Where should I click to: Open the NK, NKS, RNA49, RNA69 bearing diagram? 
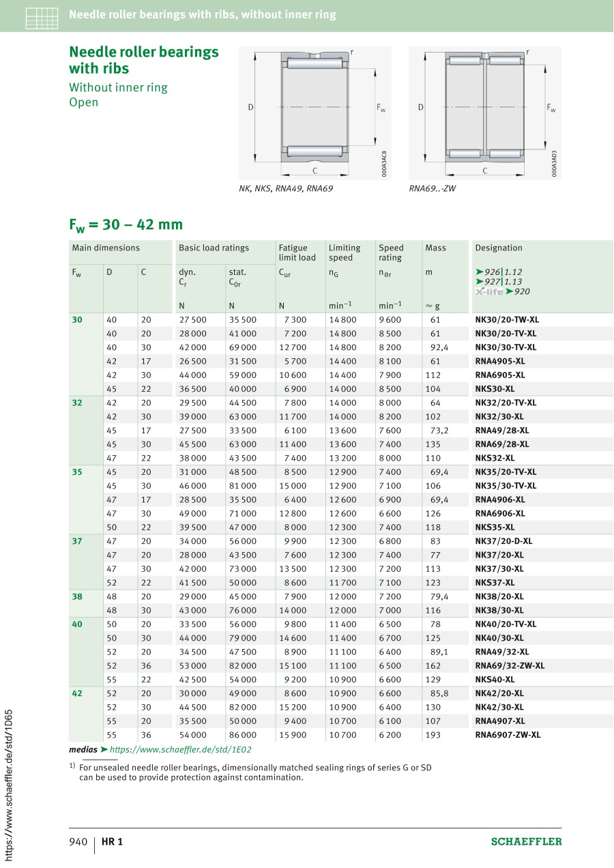315,113
